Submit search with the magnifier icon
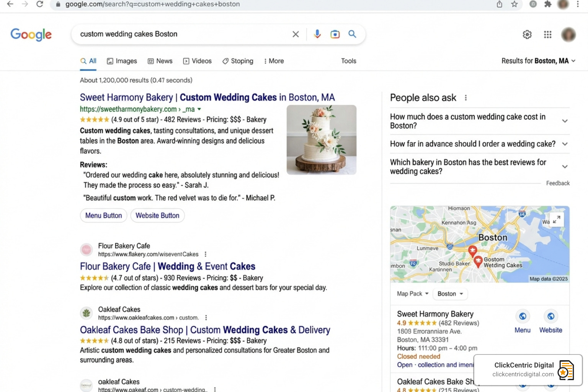588x392 pixels. (352, 34)
